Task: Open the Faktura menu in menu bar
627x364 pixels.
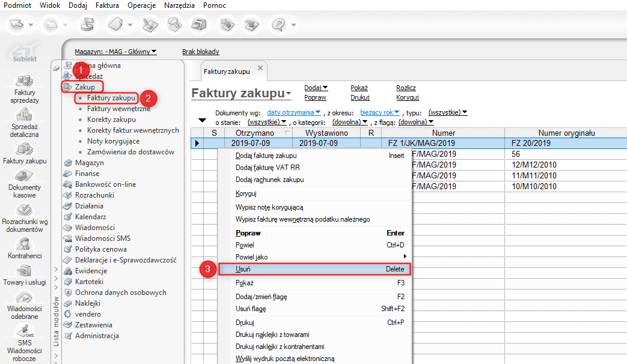Action: click(x=107, y=5)
